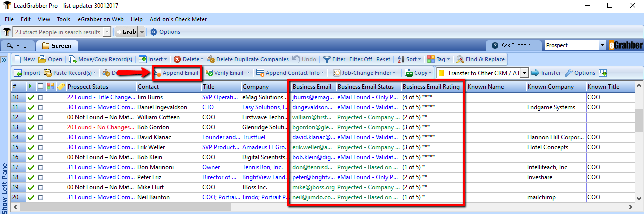The height and width of the screenshot is (214, 644).
Task: Toggle checkbox for row 19 Mike Hurt
Action: pos(40,187)
